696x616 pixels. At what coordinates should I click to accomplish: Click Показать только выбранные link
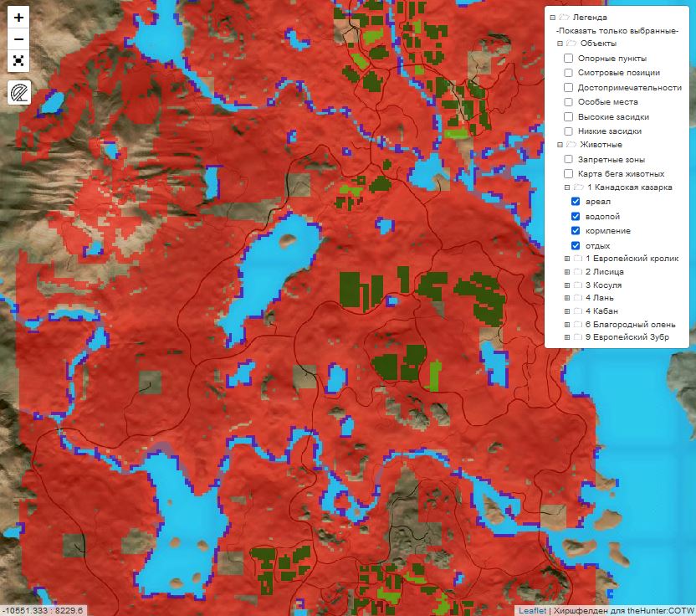tap(617, 31)
